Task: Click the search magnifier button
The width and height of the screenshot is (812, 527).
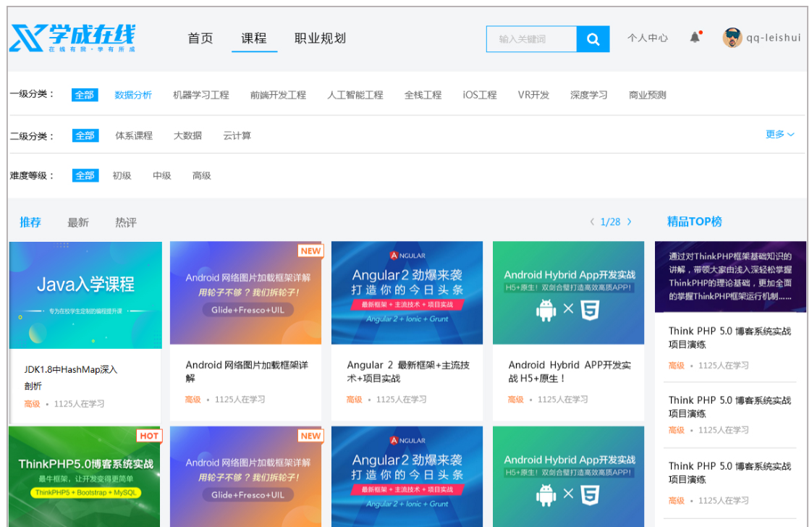Action: click(x=593, y=39)
